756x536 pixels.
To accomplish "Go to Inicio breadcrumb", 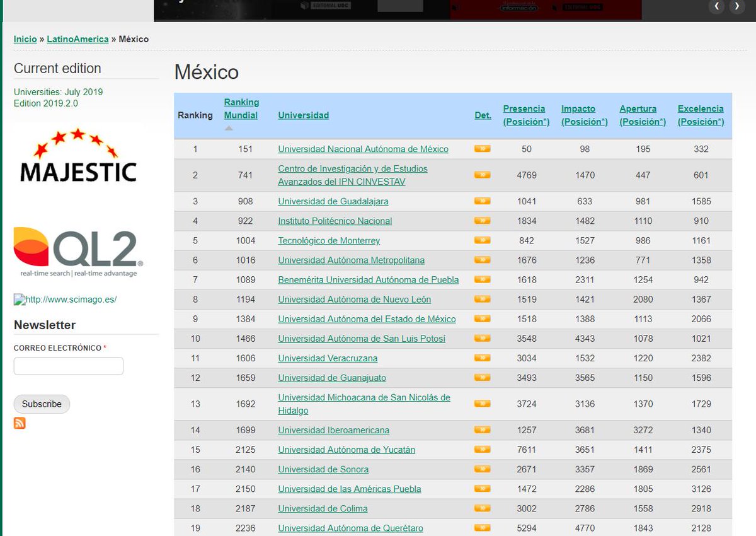I will coord(25,39).
